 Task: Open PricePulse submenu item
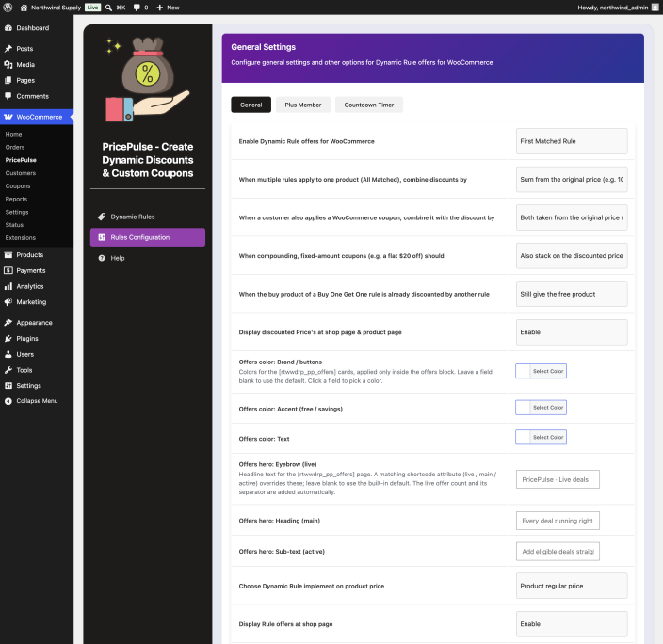click(21, 160)
